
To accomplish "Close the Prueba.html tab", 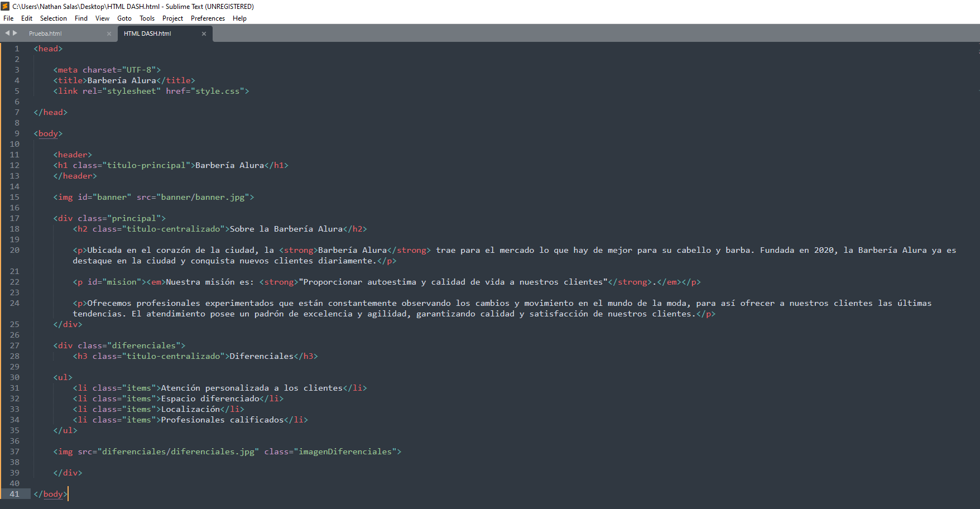I will click(x=109, y=33).
